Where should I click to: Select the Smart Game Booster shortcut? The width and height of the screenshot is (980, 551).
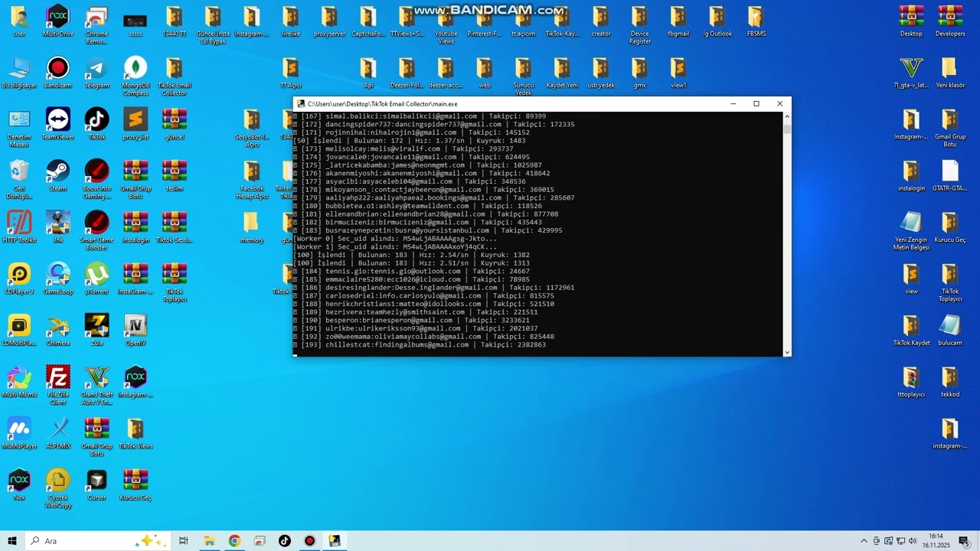click(x=96, y=231)
